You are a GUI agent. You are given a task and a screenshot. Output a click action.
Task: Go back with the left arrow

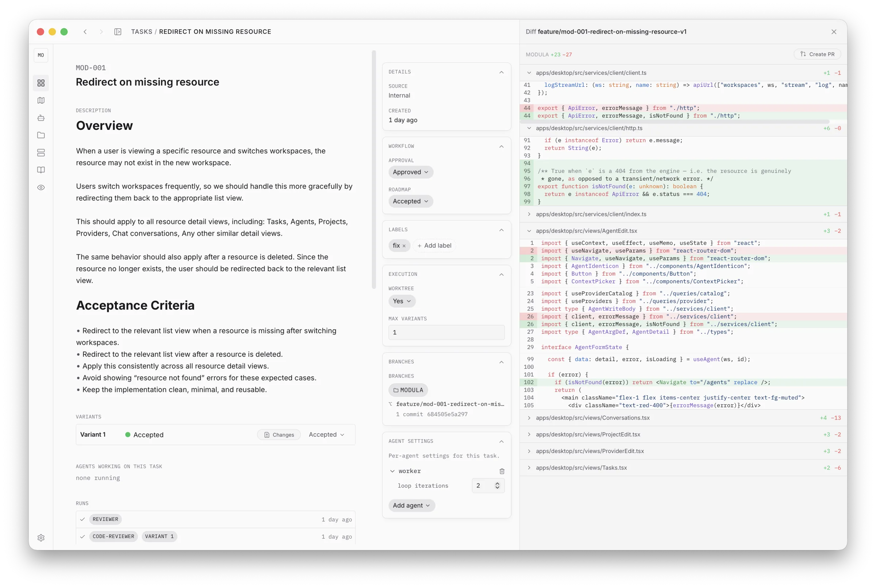[85, 32]
